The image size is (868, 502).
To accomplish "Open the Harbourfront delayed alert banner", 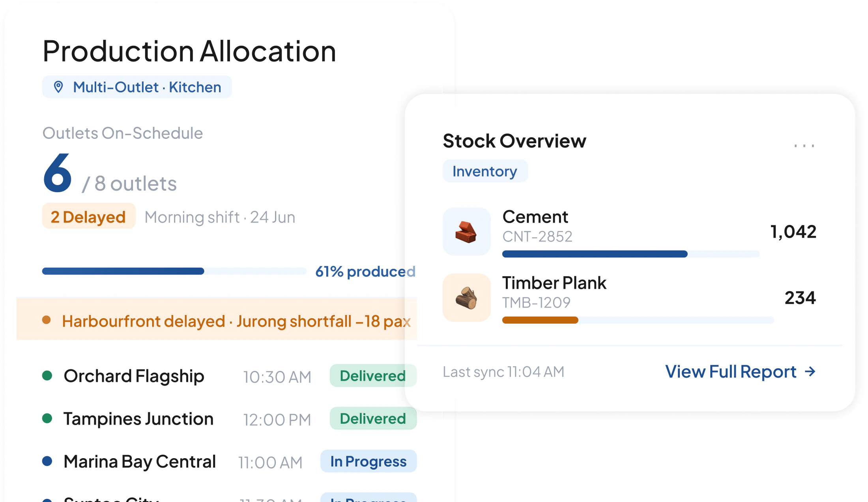I will pyautogui.click(x=217, y=319).
